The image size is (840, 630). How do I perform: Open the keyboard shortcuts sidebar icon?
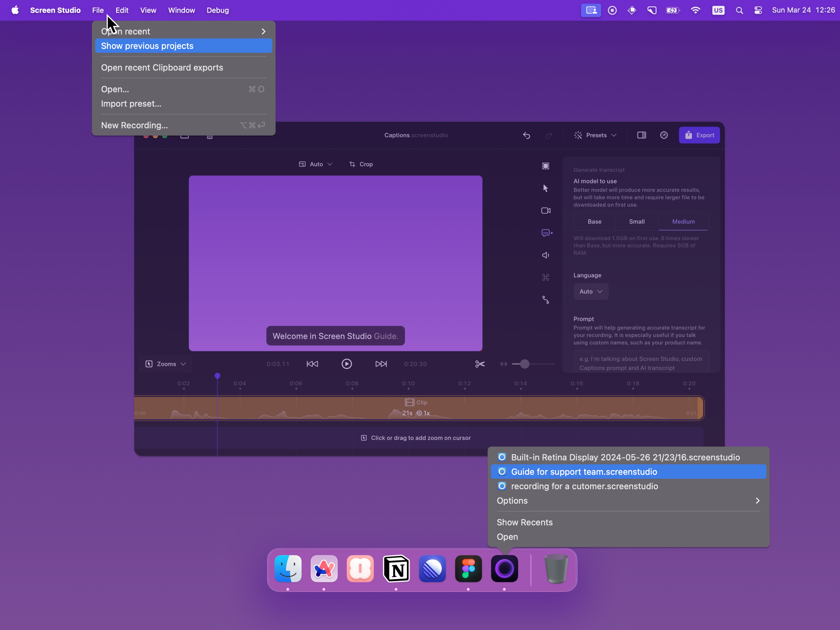coord(545,278)
